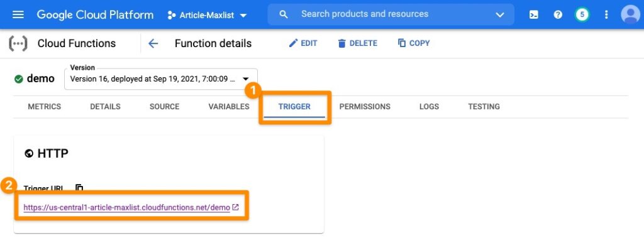Go back with the arrow icon
Image resolution: width=644 pixels, height=250 pixels.
coord(153,43)
